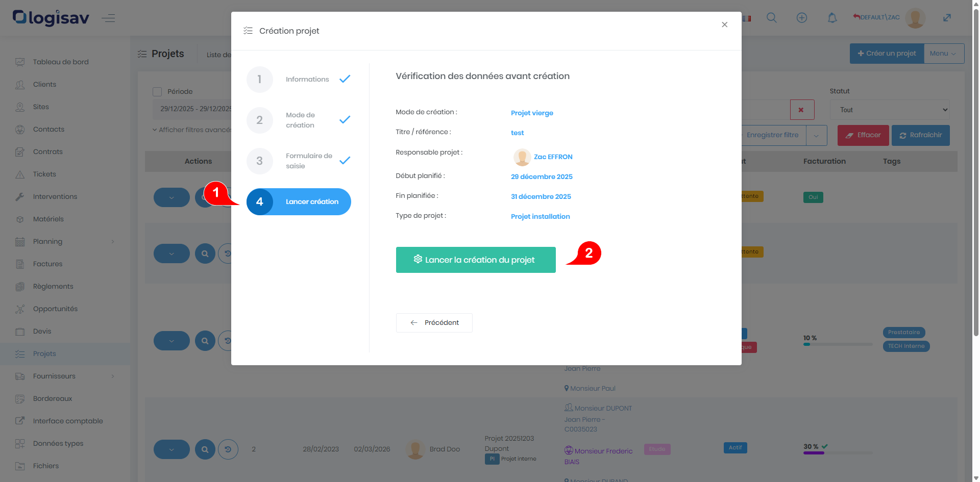Open Tickets in the sidebar

click(44, 174)
